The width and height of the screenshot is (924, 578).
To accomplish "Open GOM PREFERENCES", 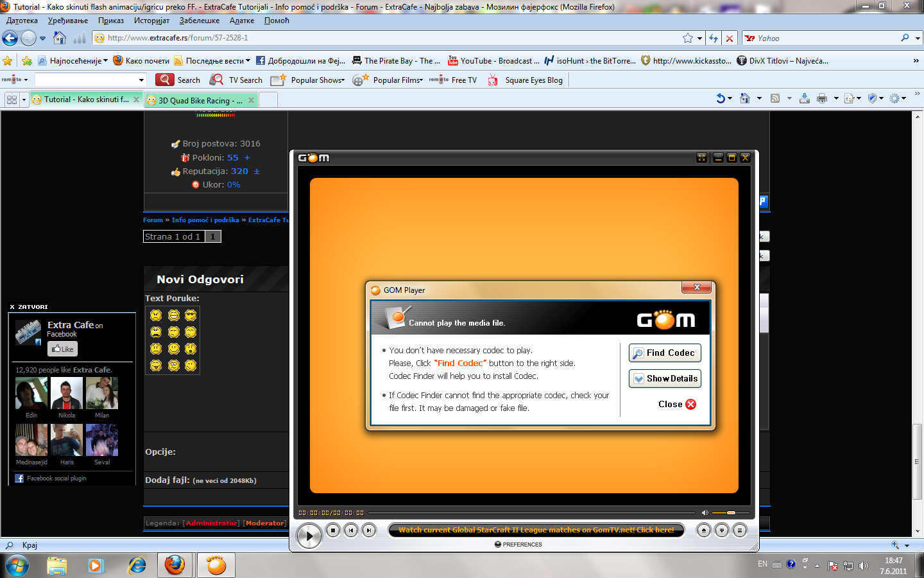I will pyautogui.click(x=518, y=545).
